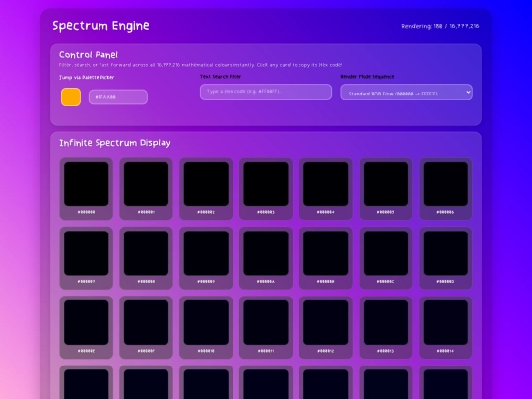This screenshot has width=532, height=399.
Task: Copy the #000013 color card
Action: 386,327
